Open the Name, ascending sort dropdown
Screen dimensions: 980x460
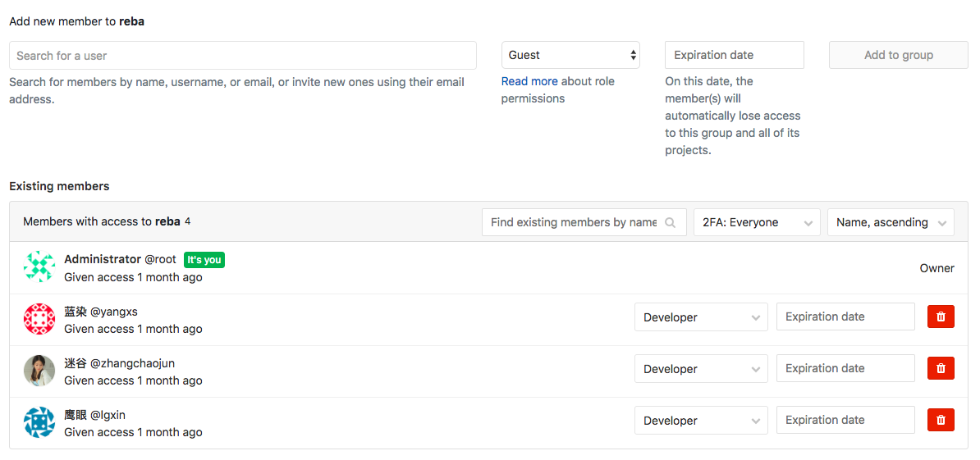pos(890,222)
